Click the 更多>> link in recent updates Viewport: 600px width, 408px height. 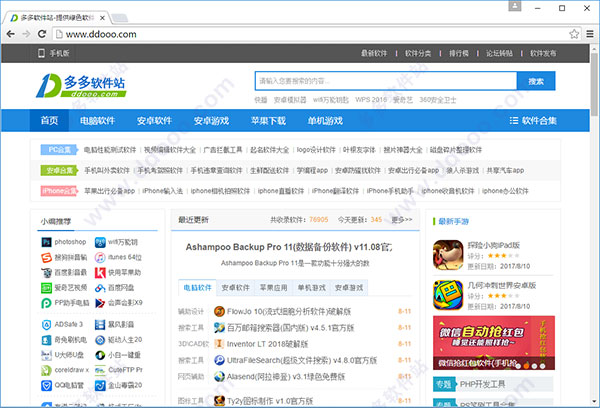coord(402,220)
